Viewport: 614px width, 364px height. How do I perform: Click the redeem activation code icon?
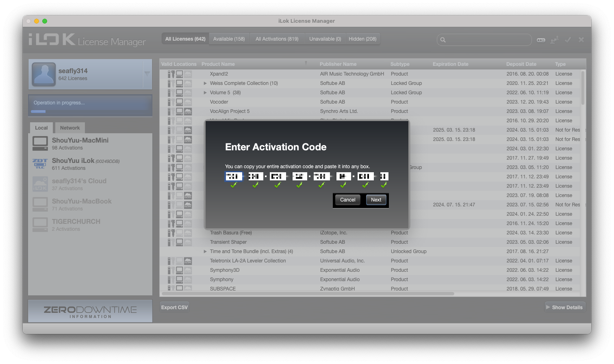pos(541,40)
